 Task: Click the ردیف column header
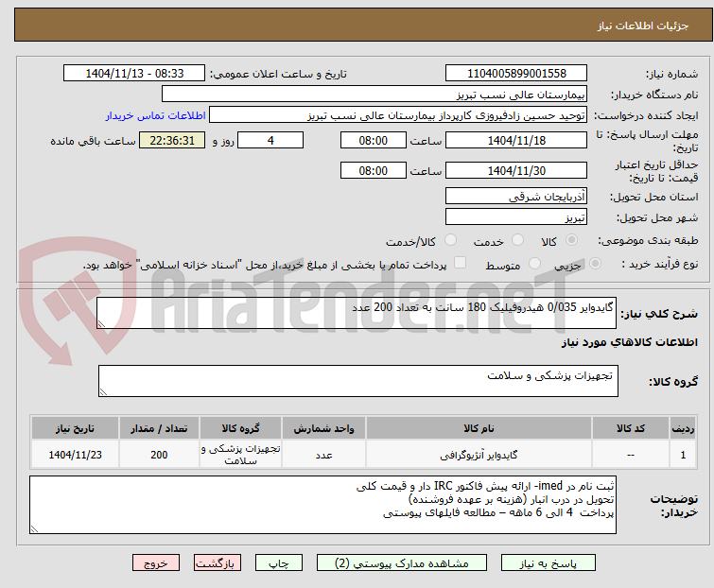pos(683,428)
